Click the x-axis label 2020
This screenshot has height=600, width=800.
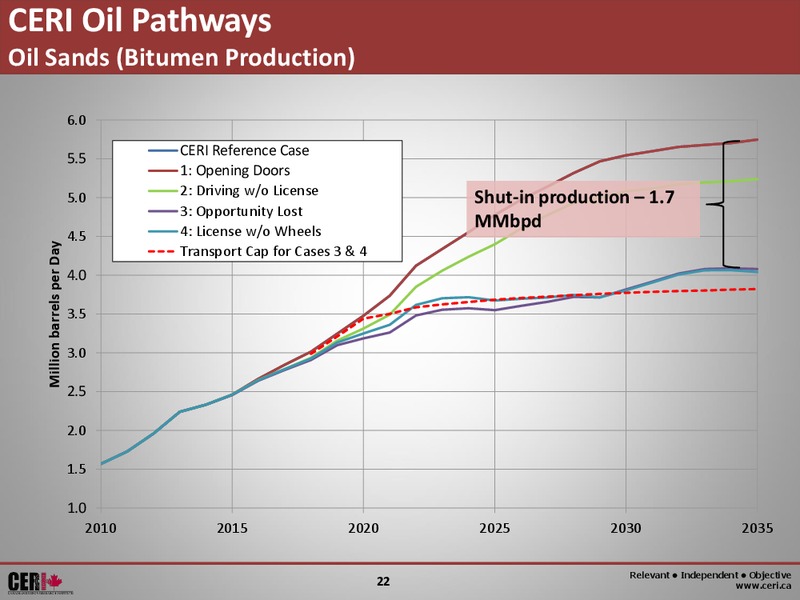tap(363, 528)
